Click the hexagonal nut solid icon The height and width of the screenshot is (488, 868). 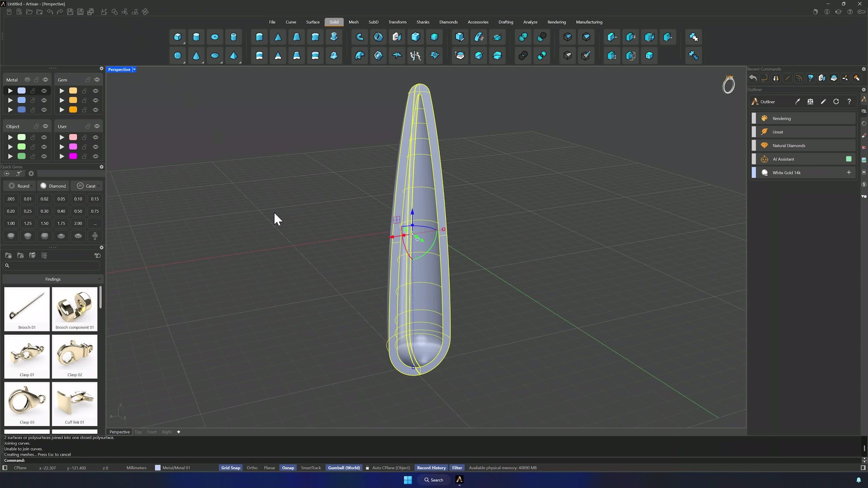tap(378, 37)
